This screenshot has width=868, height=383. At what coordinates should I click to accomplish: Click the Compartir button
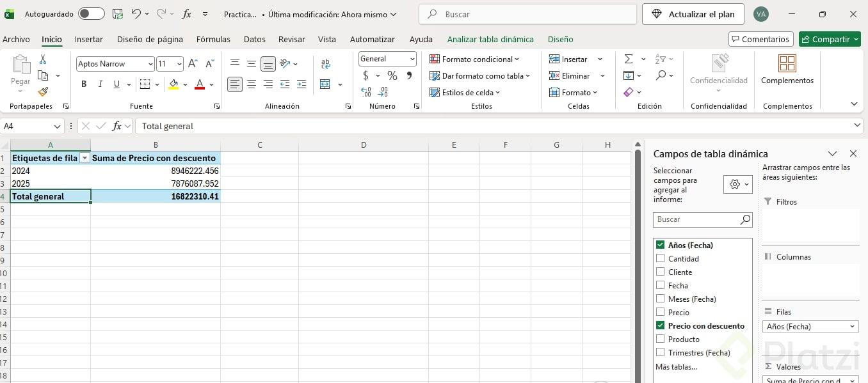(830, 39)
